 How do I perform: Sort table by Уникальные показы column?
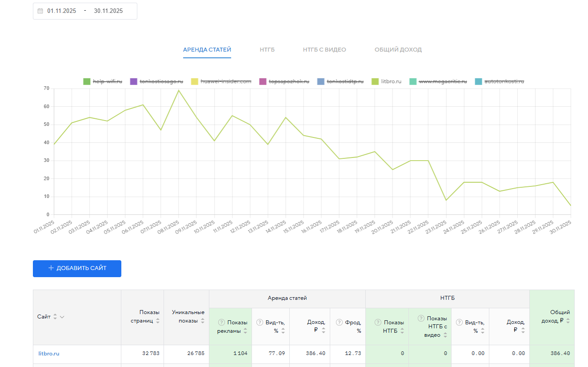tap(203, 321)
